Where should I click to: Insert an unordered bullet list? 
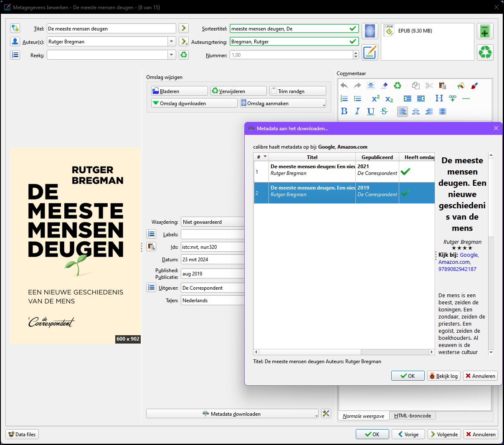[x=357, y=99]
